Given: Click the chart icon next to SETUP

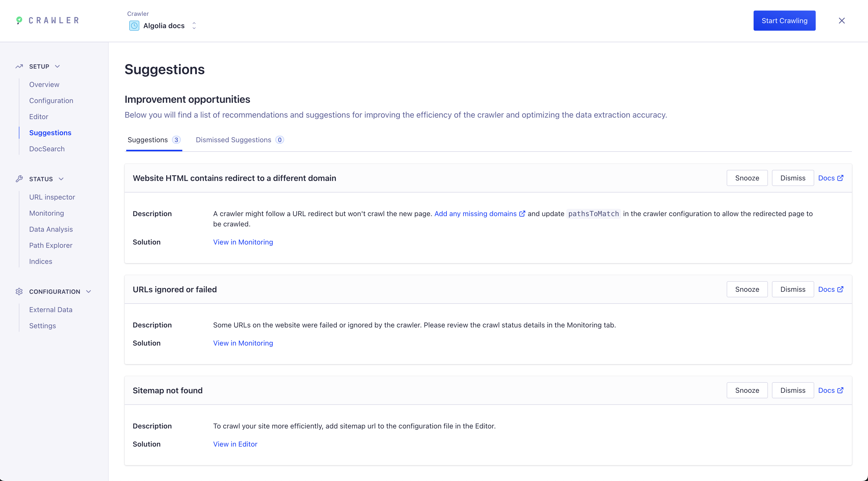Looking at the screenshot, I should point(19,66).
